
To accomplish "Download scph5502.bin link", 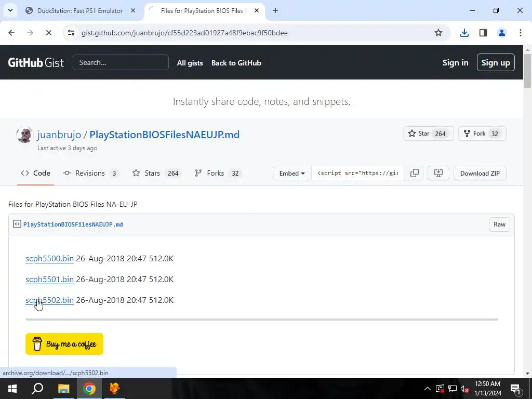I will coord(49,300).
